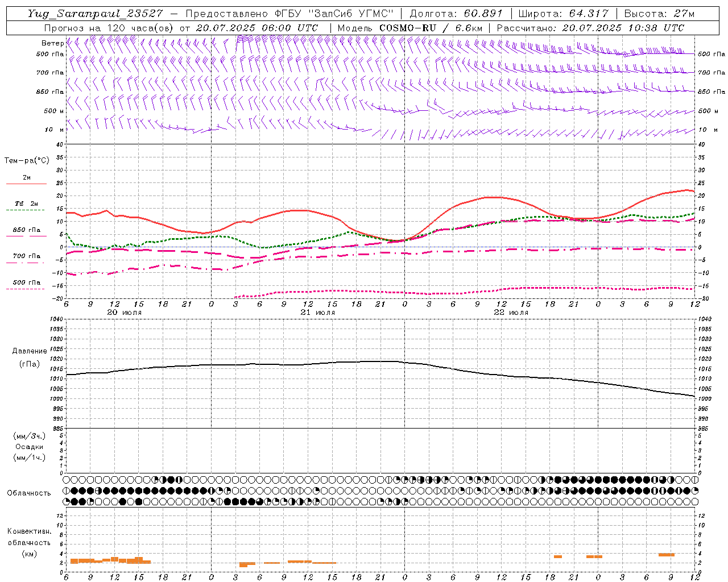This screenshot has width=728, height=582.
Task: Click the date label 21 июля
Action: [318, 313]
